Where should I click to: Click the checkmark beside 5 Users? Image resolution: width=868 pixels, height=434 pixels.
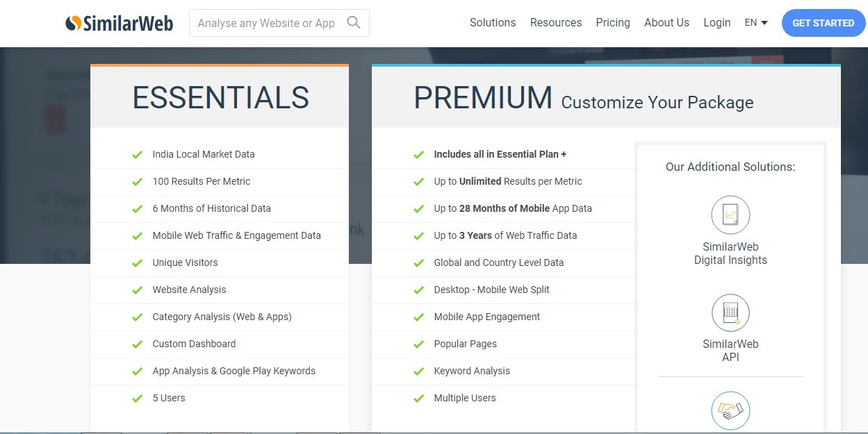(x=138, y=399)
